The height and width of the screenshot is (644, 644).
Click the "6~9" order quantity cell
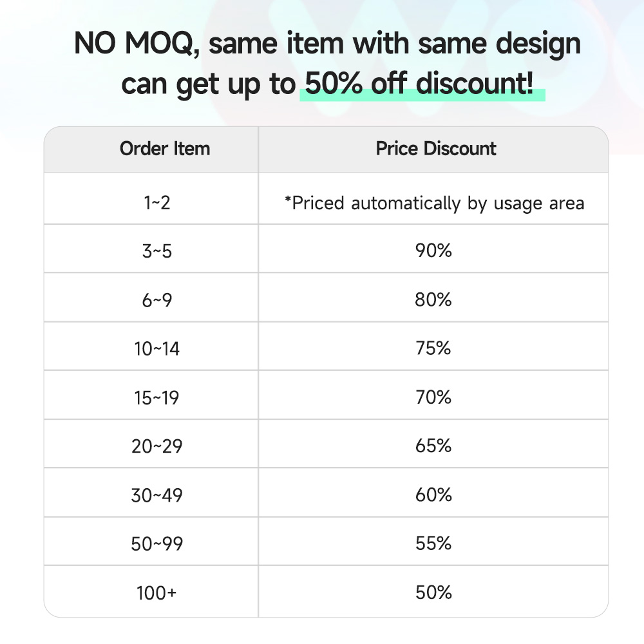156,300
